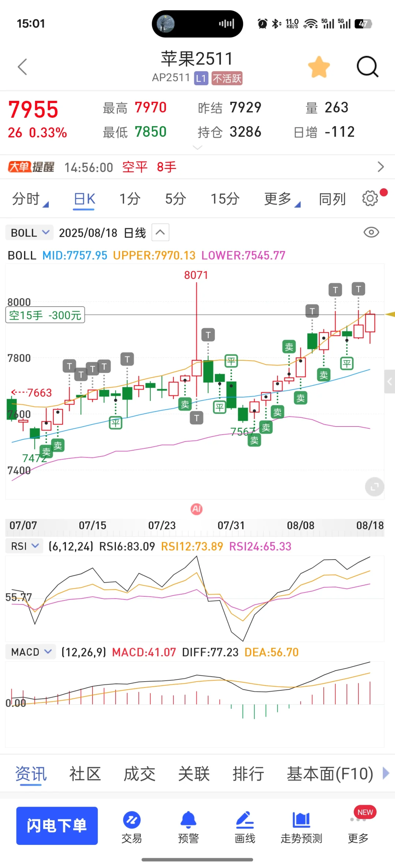
Task: Switch to 1分 chart
Action: [x=130, y=199]
